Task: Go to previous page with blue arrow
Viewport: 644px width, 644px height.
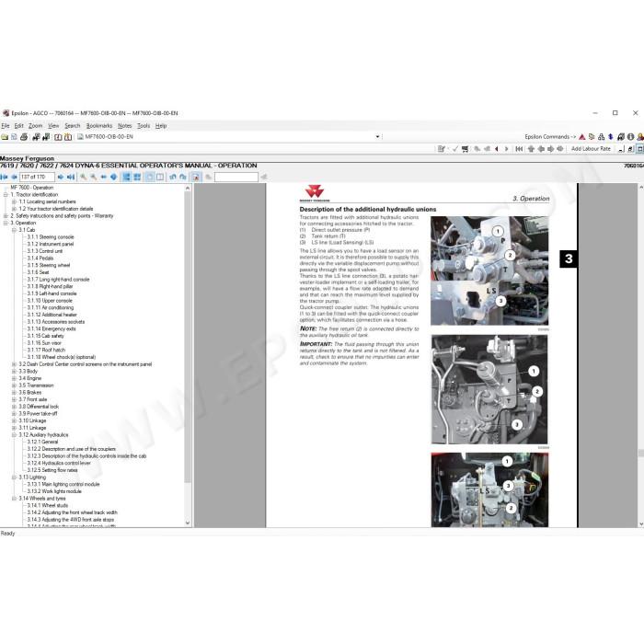Action: coord(15,177)
